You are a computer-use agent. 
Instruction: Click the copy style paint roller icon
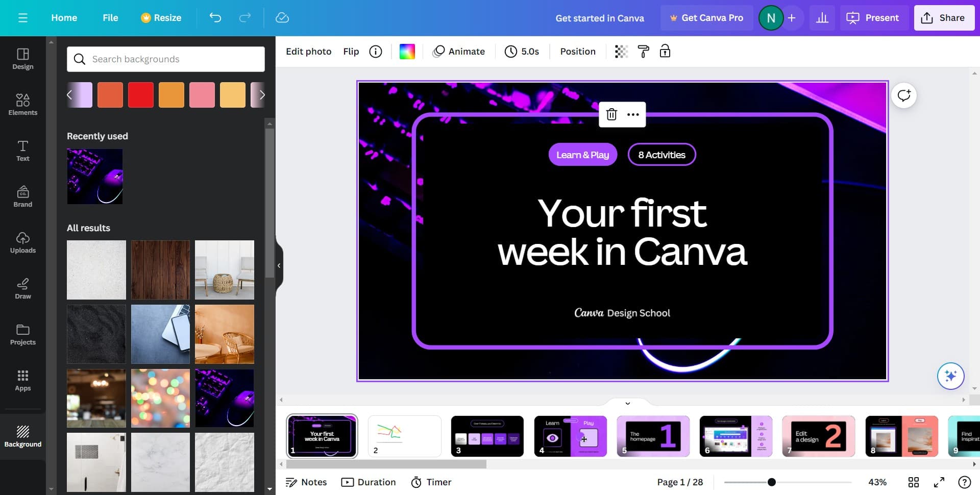click(x=643, y=52)
